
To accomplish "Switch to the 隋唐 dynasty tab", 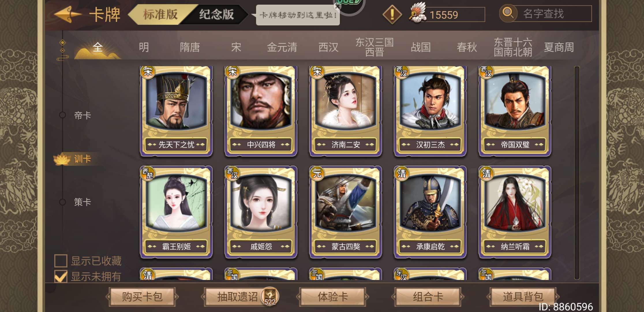I will (190, 47).
